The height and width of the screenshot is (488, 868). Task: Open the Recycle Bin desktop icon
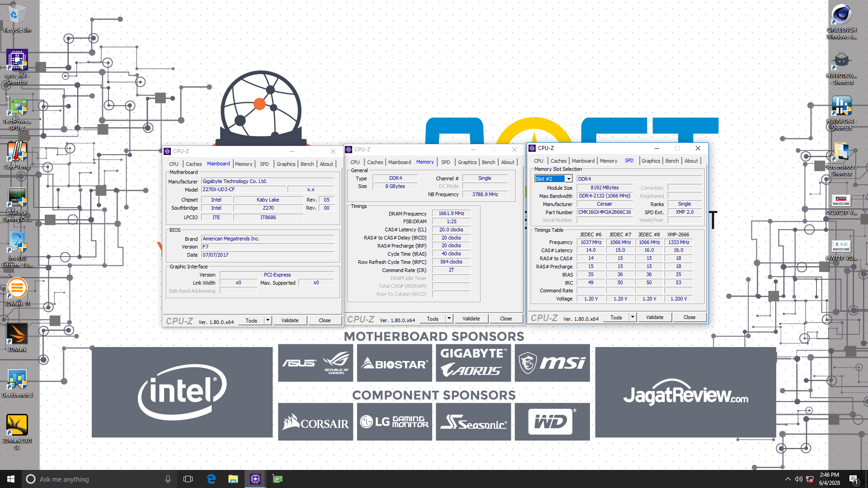click(x=17, y=18)
